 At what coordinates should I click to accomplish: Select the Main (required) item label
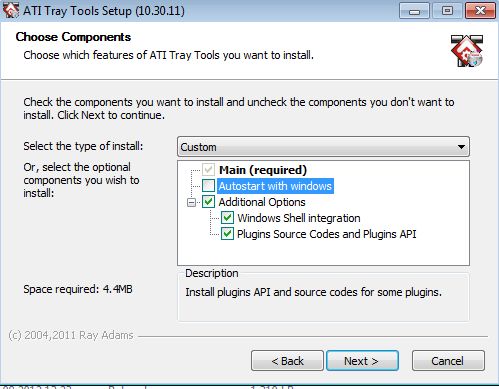coord(263,170)
